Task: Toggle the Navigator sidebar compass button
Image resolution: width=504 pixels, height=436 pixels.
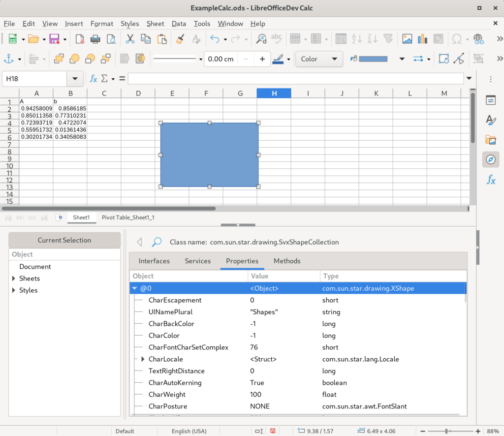Action: 491,159
